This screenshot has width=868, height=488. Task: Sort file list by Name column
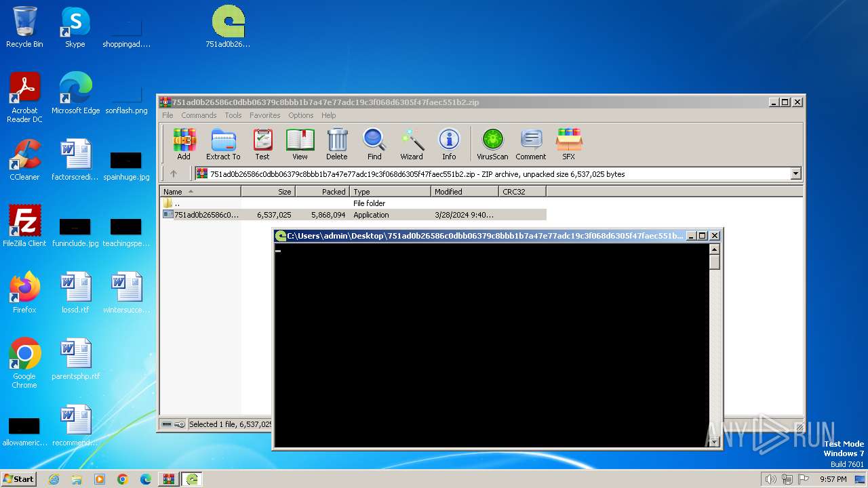click(200, 192)
